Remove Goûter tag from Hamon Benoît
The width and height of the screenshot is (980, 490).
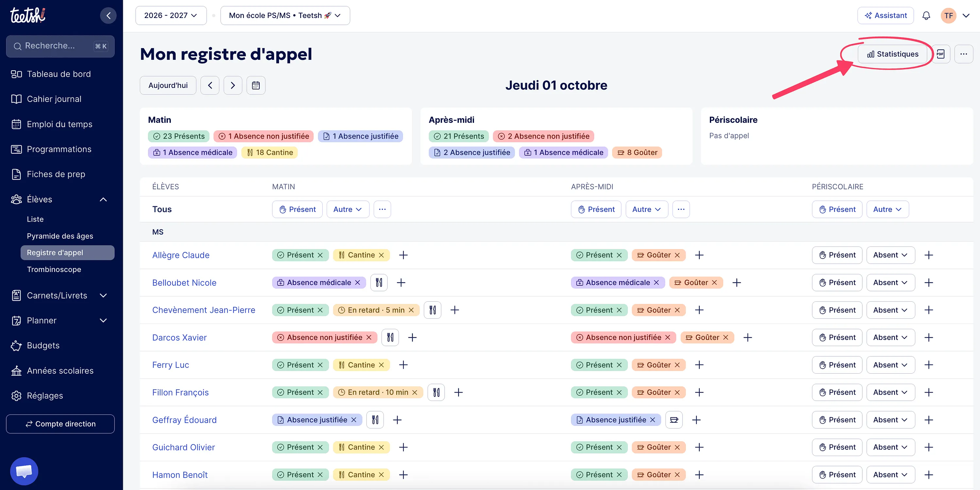[677, 474]
